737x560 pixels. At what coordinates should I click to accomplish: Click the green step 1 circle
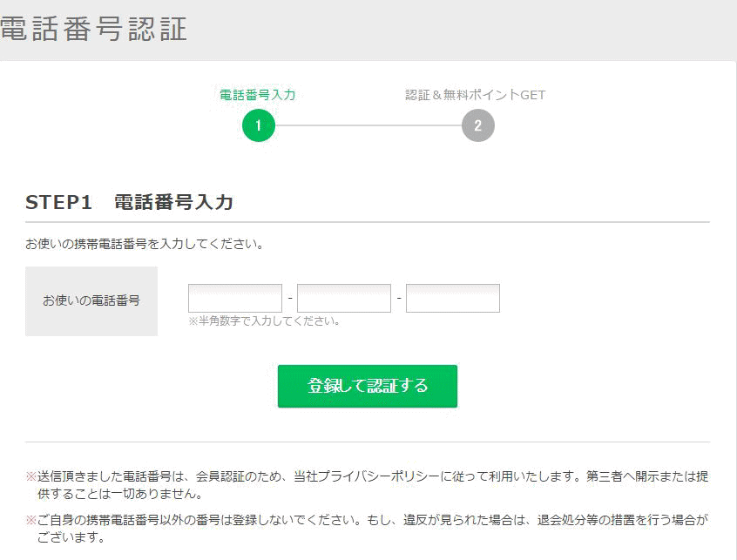[x=258, y=125]
